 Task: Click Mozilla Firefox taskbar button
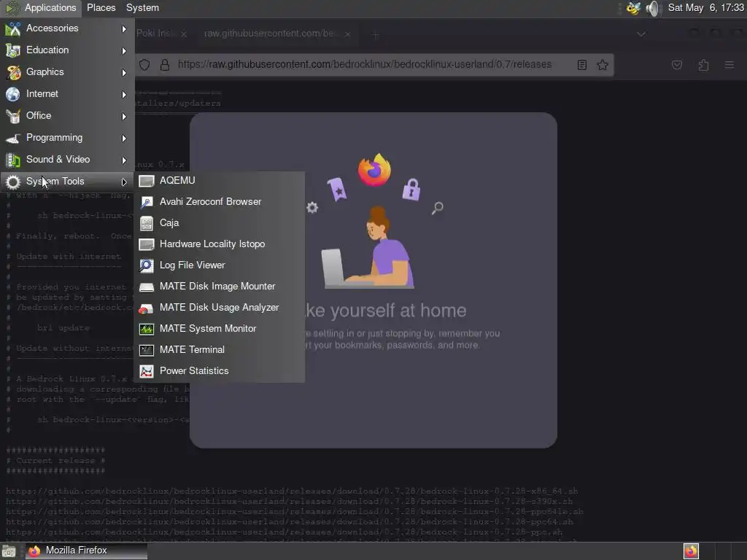tap(86, 551)
